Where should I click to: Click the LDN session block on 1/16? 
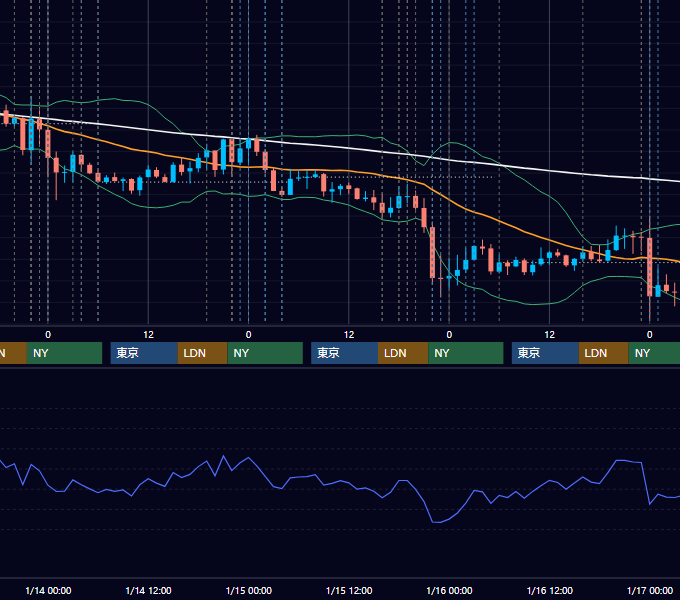(x=604, y=353)
